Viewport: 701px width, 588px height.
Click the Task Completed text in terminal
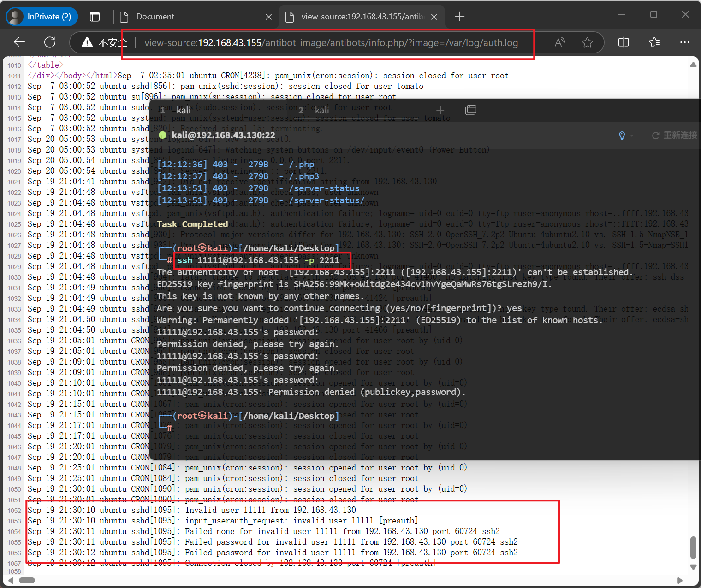(192, 224)
